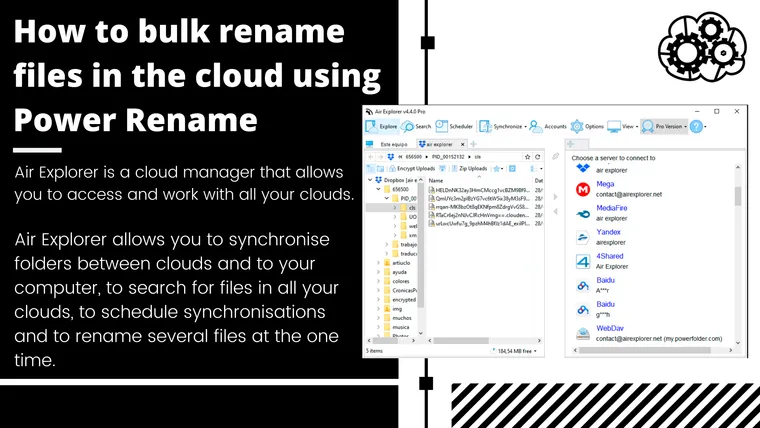Switch to the Este equipo tab
760x428 pixels.
coord(389,144)
